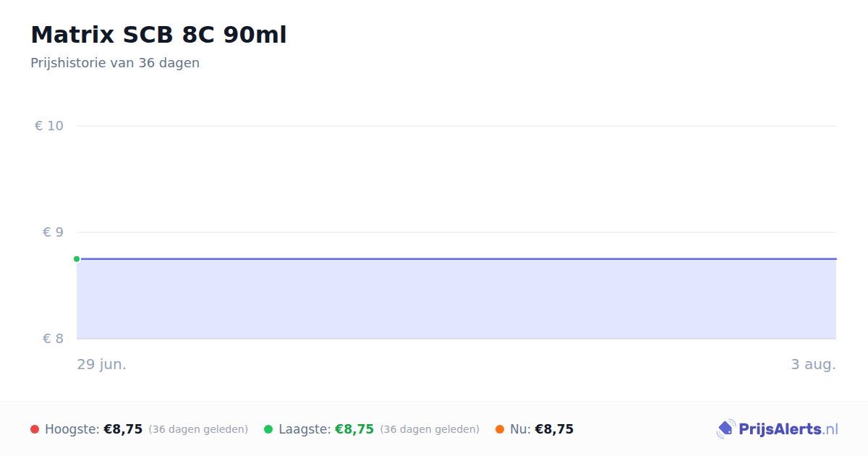Click the 29 jun. date label
The height and width of the screenshot is (456, 868).
pos(102,365)
